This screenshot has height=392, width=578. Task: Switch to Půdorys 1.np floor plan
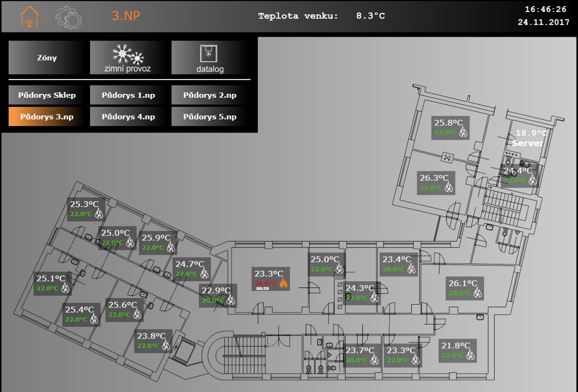click(128, 95)
